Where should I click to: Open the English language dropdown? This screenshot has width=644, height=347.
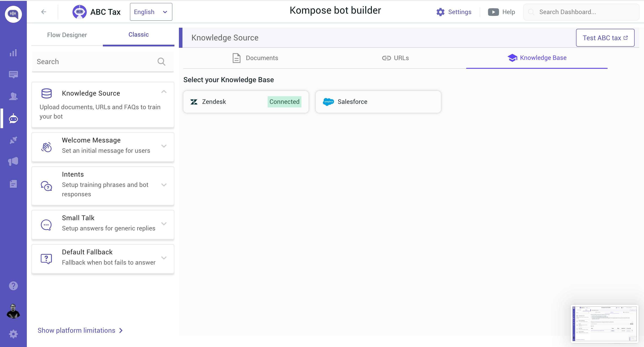point(151,12)
